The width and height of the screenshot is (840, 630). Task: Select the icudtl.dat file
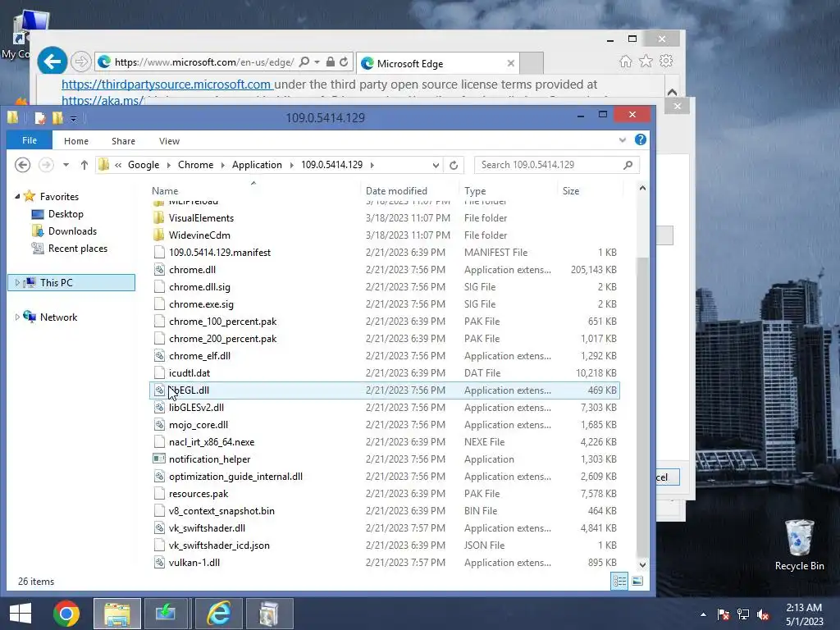[189, 373]
